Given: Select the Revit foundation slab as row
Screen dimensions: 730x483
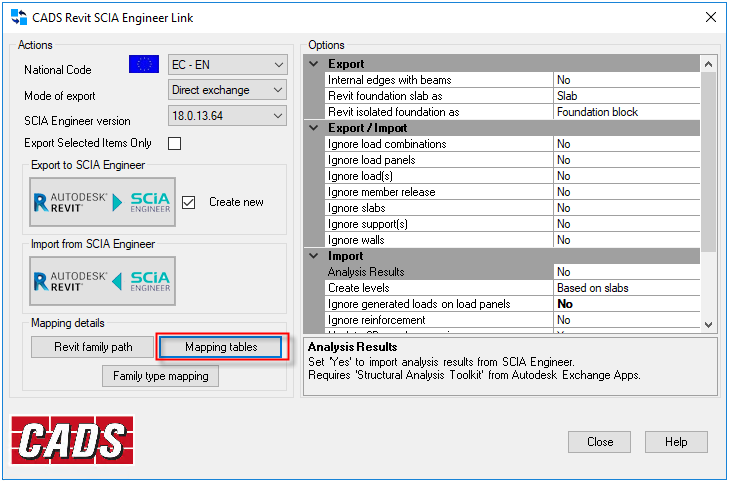Looking at the screenshot, I should 512,96.
